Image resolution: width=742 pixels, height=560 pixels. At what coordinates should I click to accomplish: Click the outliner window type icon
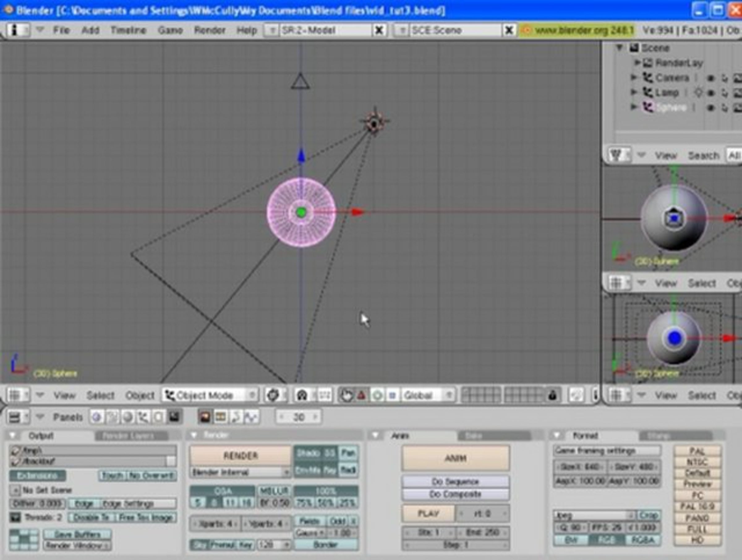(x=619, y=155)
